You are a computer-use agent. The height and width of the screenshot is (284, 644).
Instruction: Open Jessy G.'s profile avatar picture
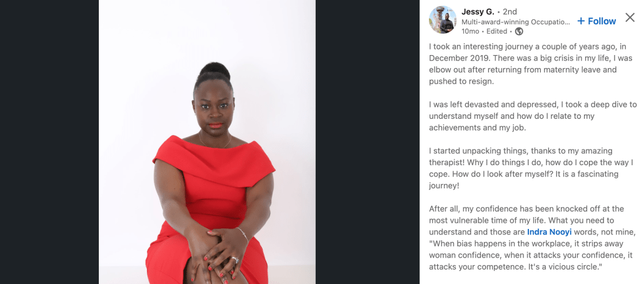(x=442, y=20)
